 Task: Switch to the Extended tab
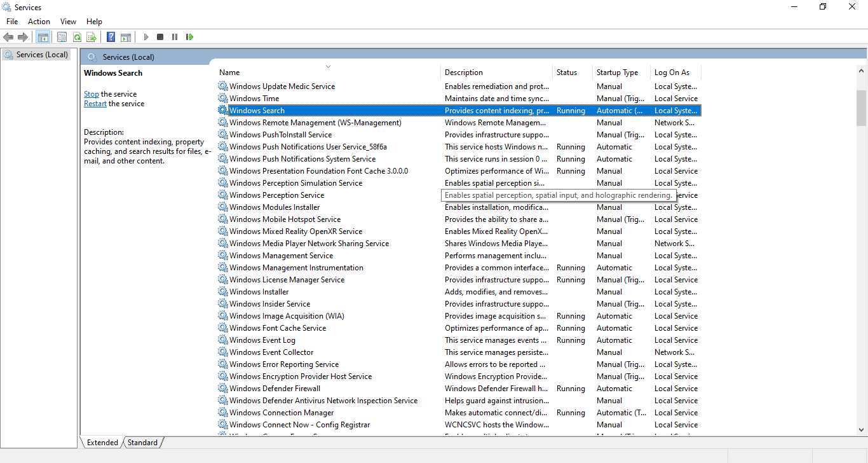(x=102, y=443)
